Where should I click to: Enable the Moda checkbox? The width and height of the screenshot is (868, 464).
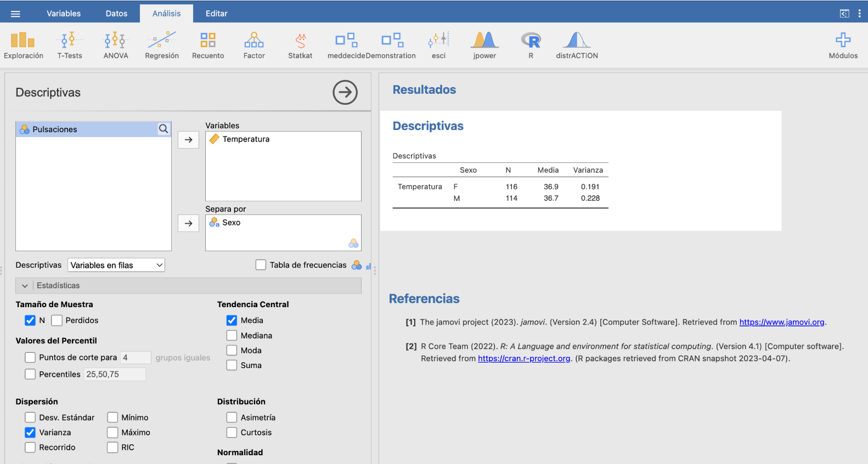pyautogui.click(x=232, y=350)
